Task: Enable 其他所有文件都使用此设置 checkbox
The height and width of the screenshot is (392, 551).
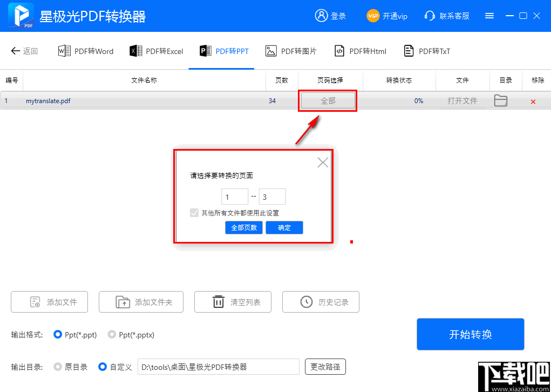Action: point(194,213)
